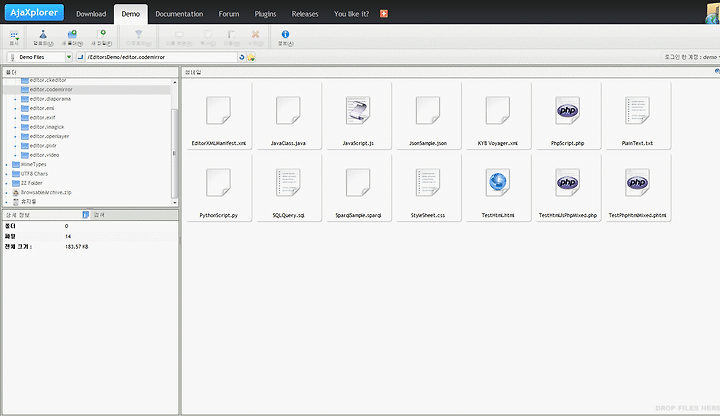Select the JavaScript.js file thumbnail
This screenshot has width=720, height=416.
click(358, 116)
